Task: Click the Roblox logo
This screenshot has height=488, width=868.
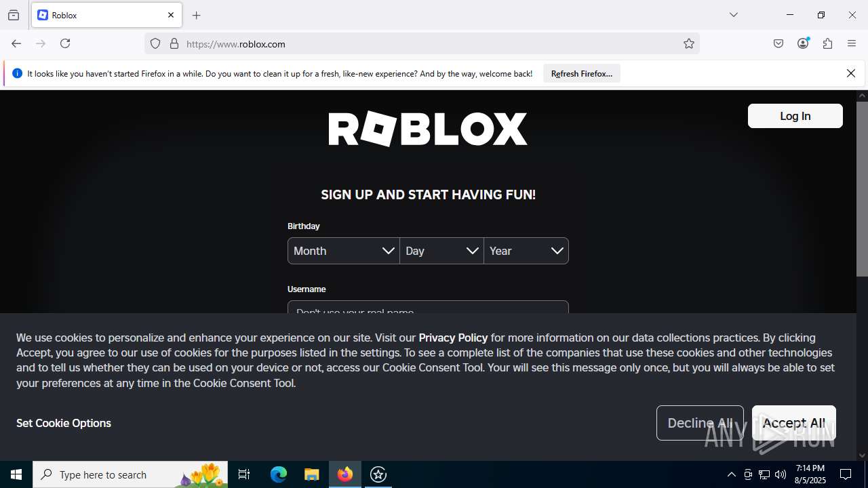Action: pyautogui.click(x=428, y=129)
